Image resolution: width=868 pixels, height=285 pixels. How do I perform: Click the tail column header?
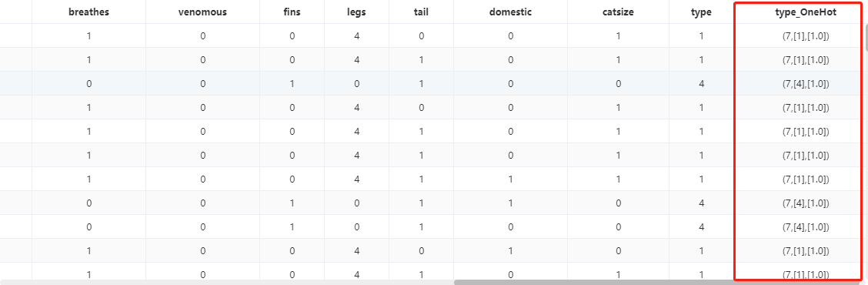click(x=421, y=12)
